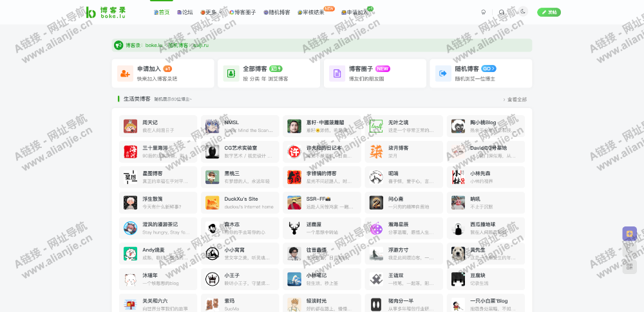Click the 今天有什么新鲜事? text
The width and height of the screenshot is (644, 312).
point(162,207)
